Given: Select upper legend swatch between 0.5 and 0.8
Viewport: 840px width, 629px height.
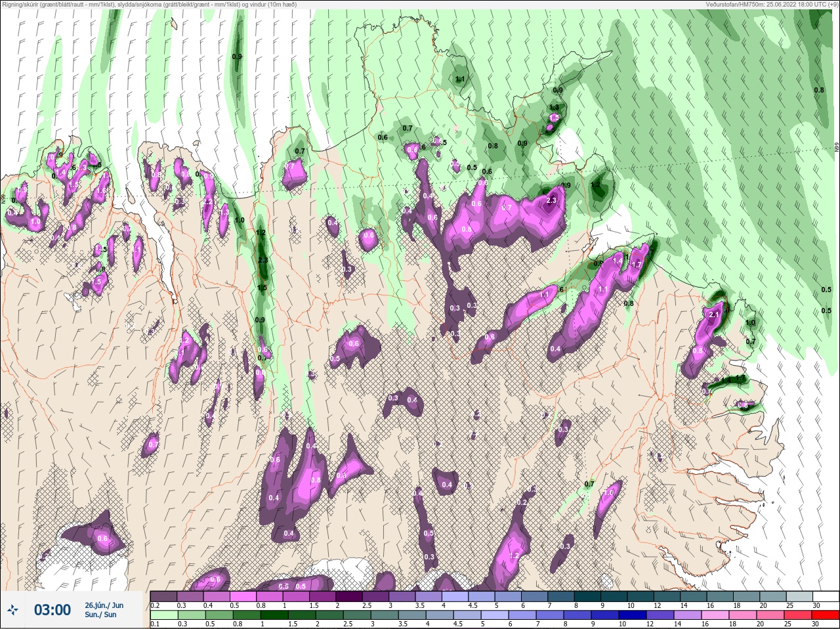Looking at the screenshot, I should 243,597.
